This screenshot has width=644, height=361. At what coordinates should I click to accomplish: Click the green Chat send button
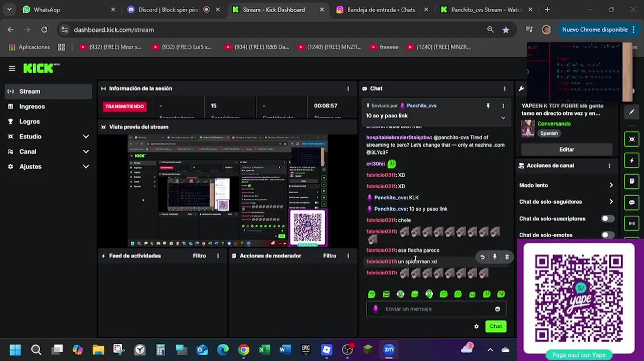point(496,326)
